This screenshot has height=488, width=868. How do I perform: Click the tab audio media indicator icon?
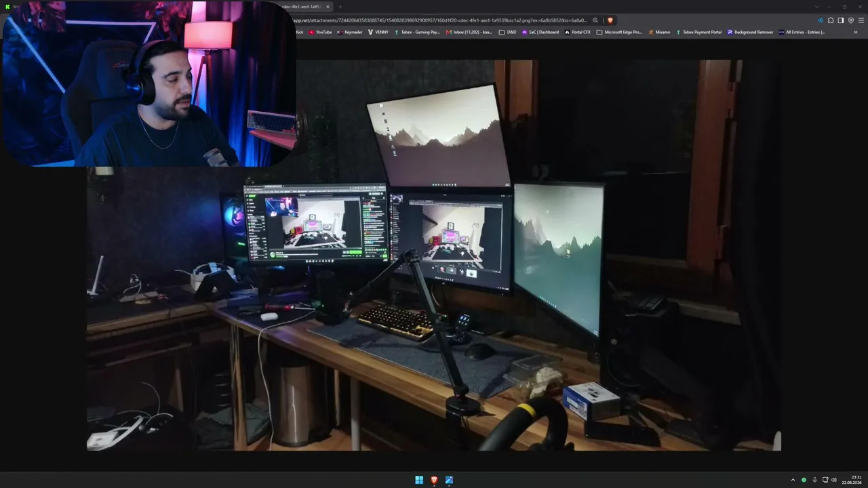[x=820, y=20]
